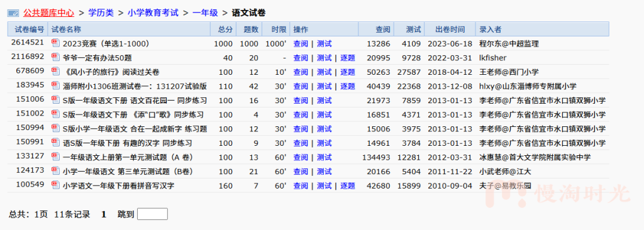Click 测试 for 一年级语文上册第一单元测试题
This screenshot has width=644, height=230.
click(x=324, y=157)
